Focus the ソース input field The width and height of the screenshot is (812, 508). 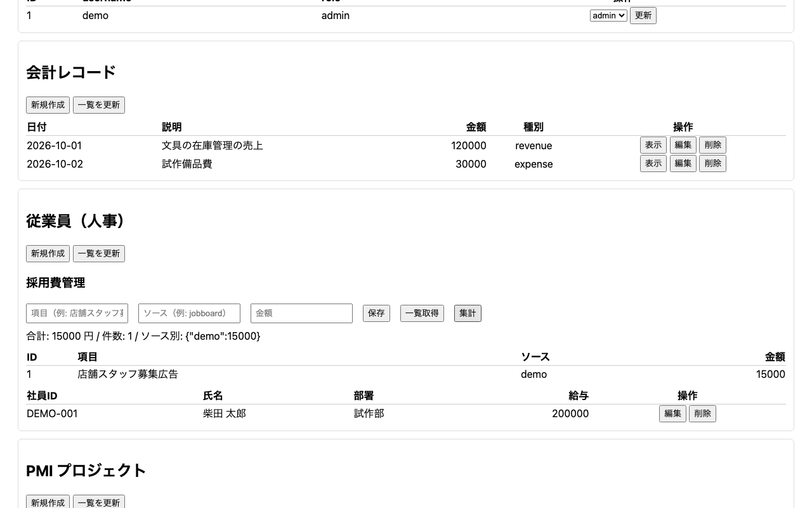[x=189, y=313]
